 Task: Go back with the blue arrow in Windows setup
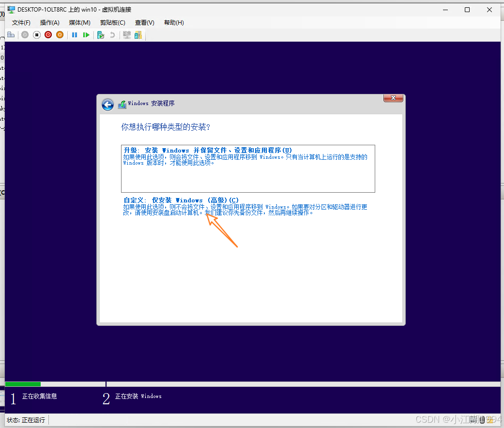click(107, 105)
